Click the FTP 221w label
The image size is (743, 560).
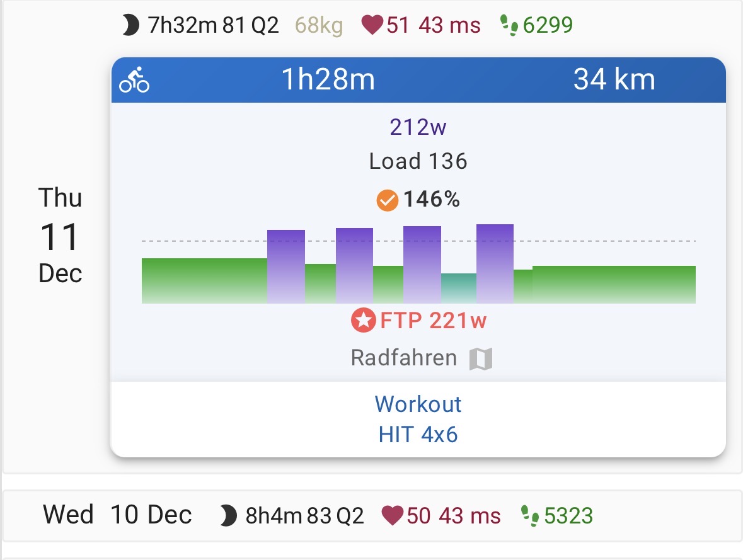[x=433, y=321]
